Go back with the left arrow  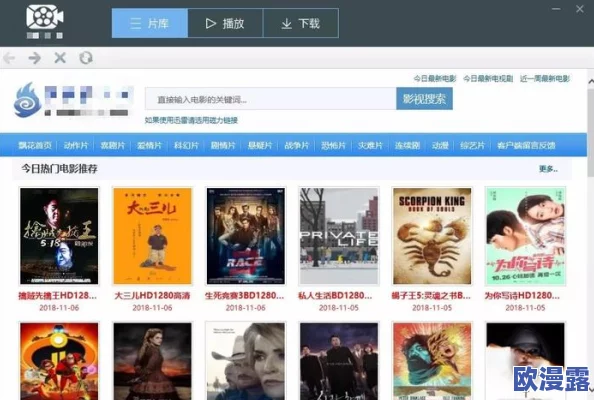9,58
